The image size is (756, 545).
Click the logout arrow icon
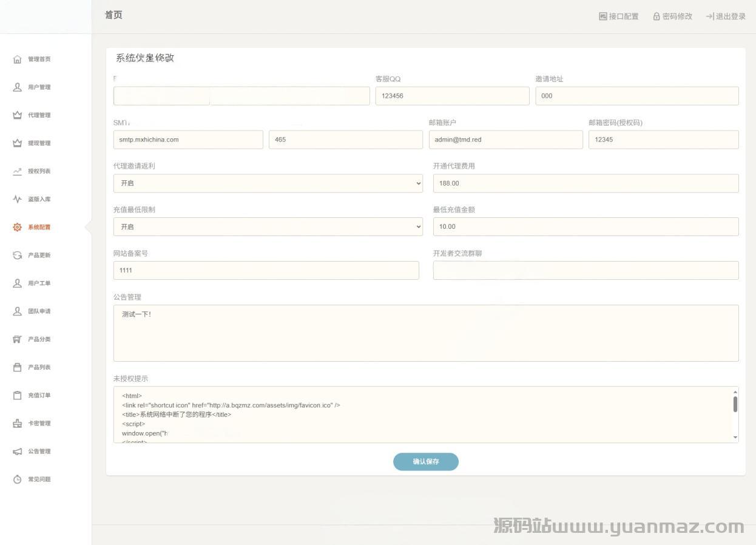coord(710,16)
